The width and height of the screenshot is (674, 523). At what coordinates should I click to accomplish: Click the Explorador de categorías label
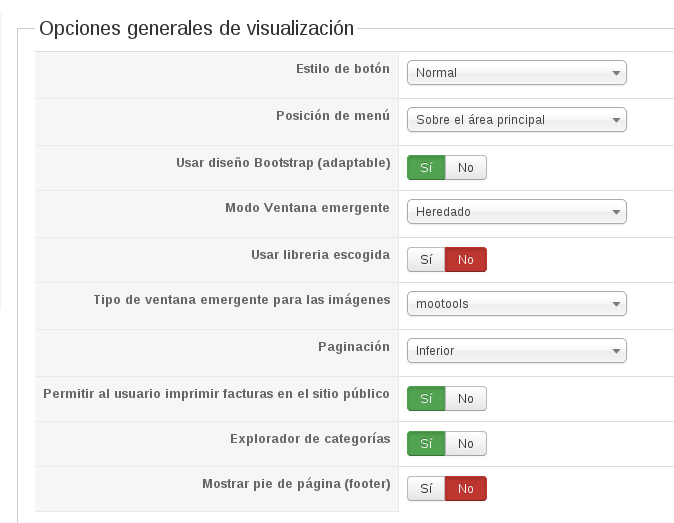coord(310,438)
